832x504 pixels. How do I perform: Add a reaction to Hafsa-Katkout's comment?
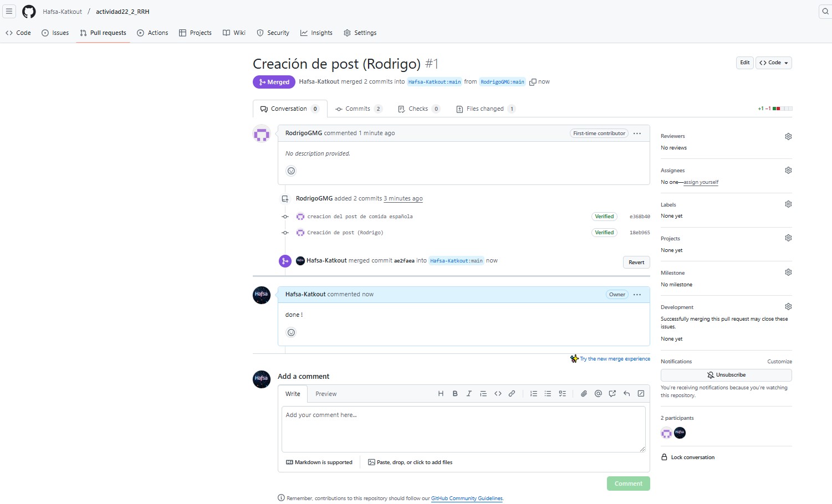tap(291, 332)
